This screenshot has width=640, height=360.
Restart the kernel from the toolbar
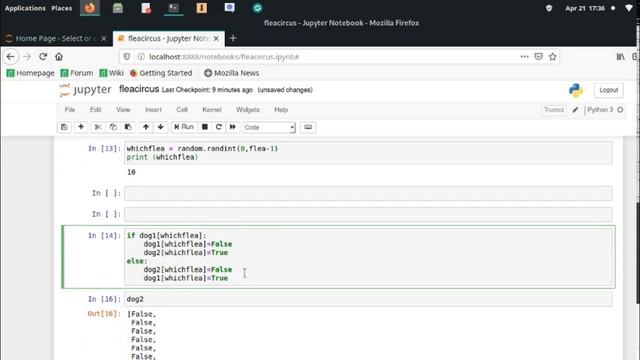tap(218, 127)
